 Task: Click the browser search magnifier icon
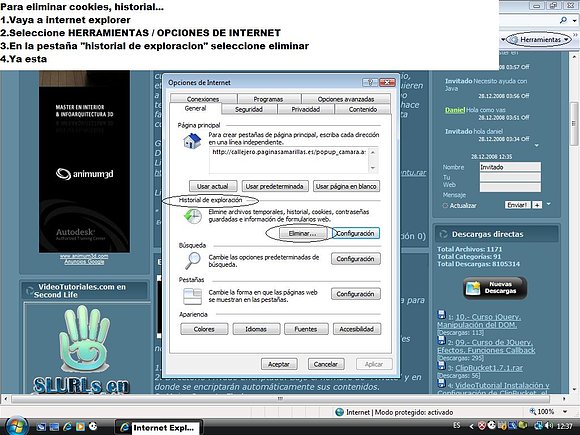(x=563, y=20)
